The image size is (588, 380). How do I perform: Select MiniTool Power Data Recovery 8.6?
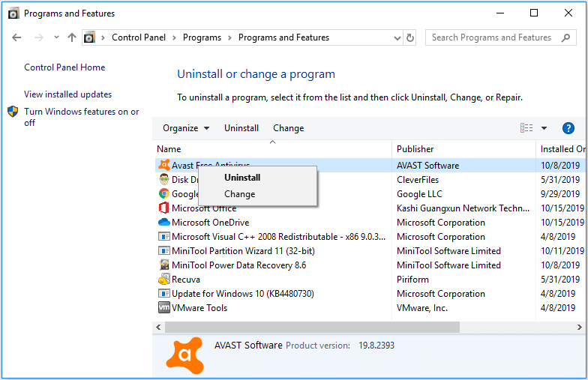point(238,265)
